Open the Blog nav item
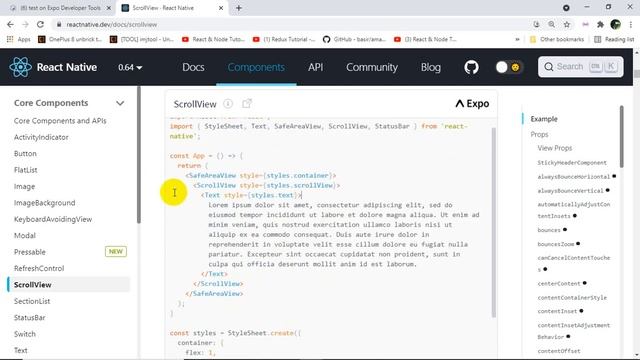Viewport: 640px width, 360px height. (431, 67)
